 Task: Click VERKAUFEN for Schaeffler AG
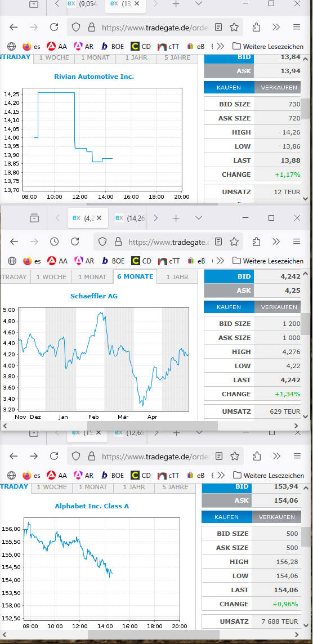click(278, 307)
